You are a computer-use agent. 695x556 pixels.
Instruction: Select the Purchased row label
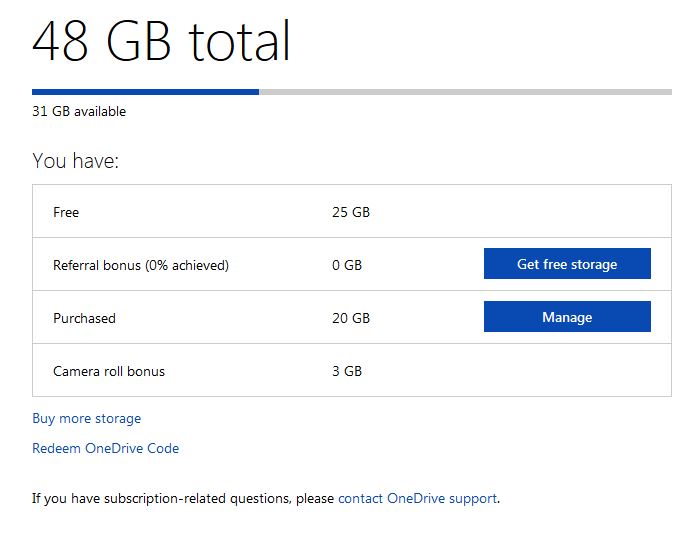tap(84, 318)
